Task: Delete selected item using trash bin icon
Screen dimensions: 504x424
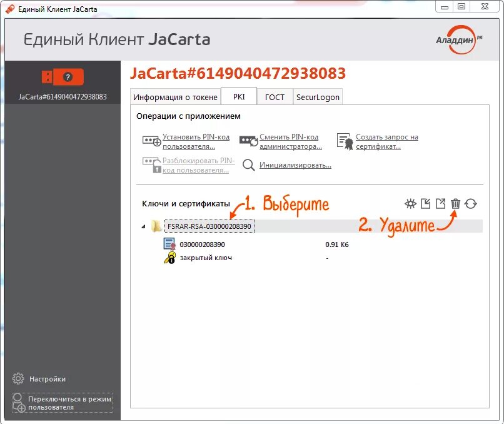Action: 455,203
